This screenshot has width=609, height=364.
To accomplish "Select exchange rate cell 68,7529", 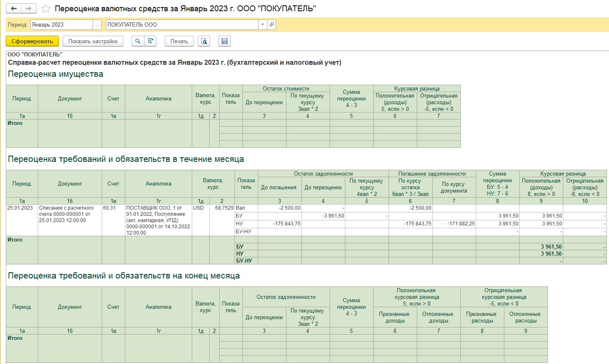I will (222, 220).
